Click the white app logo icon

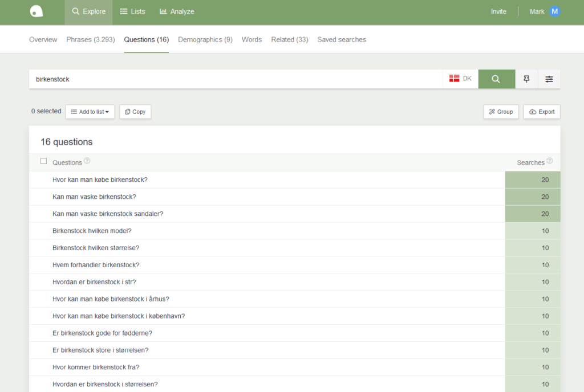(36, 11)
